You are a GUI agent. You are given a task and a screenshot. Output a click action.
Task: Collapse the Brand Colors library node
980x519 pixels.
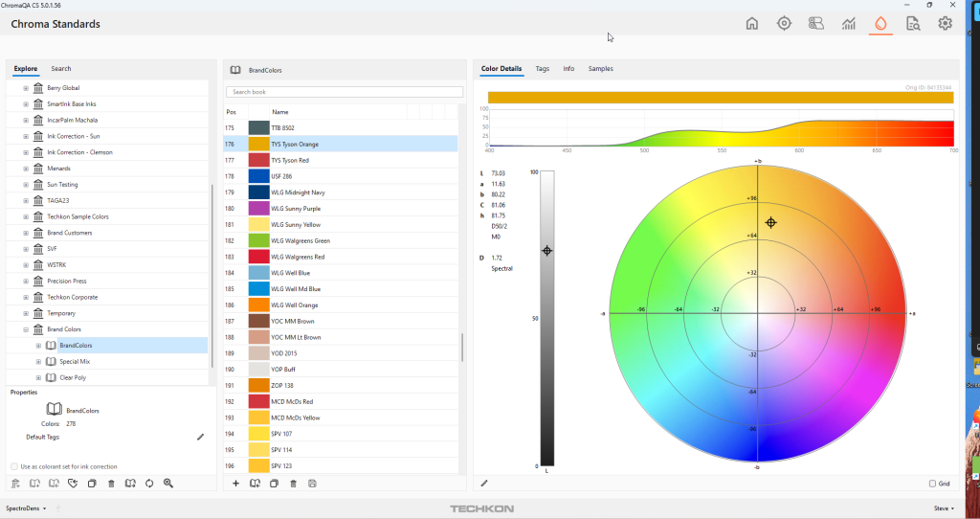click(26, 329)
